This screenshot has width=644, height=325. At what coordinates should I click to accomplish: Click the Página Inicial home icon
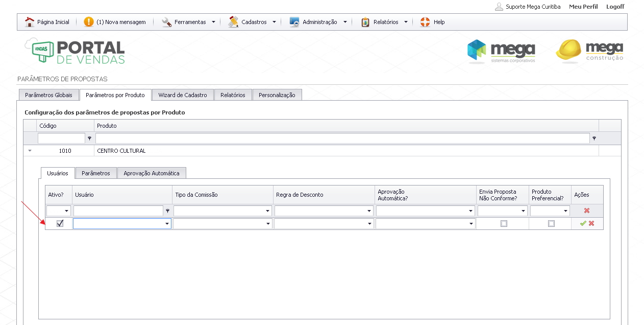30,22
